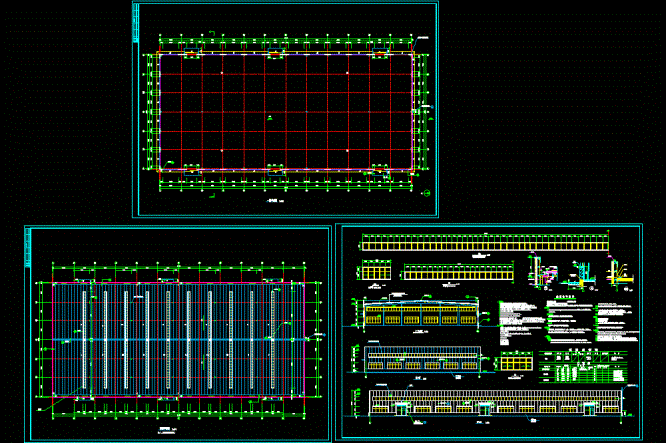Select the middle side elevation with the long ribbon window
The image size is (666, 443).
point(423,358)
